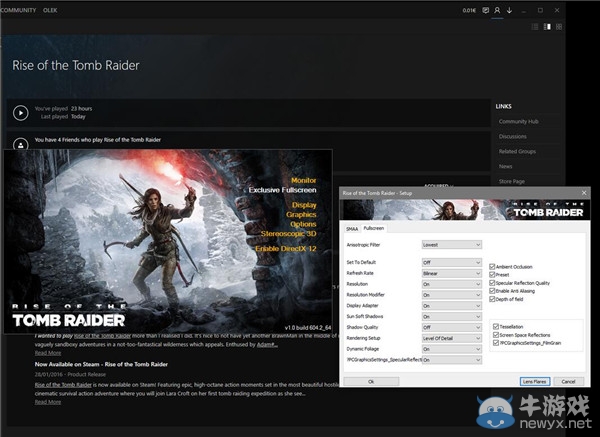Image resolution: width=600 pixels, height=437 pixels.
Task: Toggle Screen Space Reflections checkbox
Action: coord(496,335)
